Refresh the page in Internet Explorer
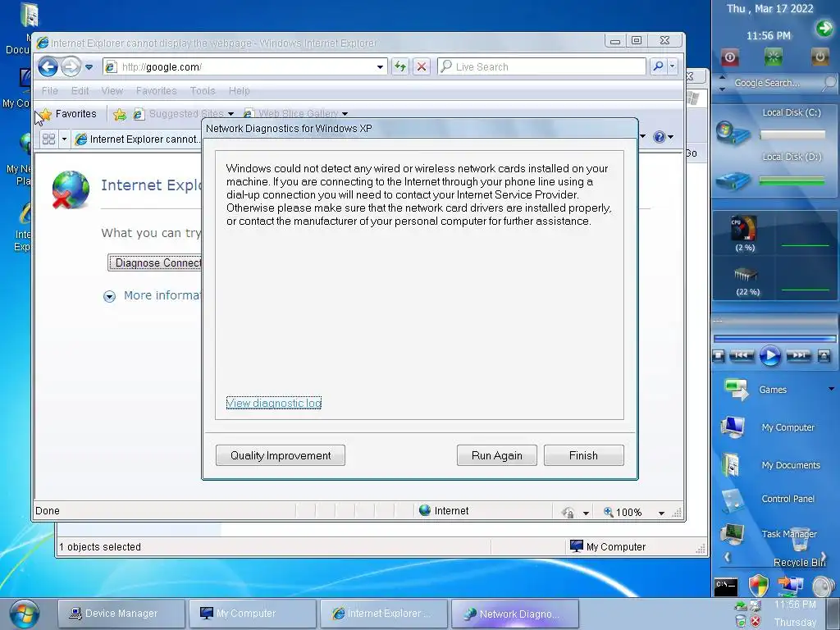 coord(400,67)
